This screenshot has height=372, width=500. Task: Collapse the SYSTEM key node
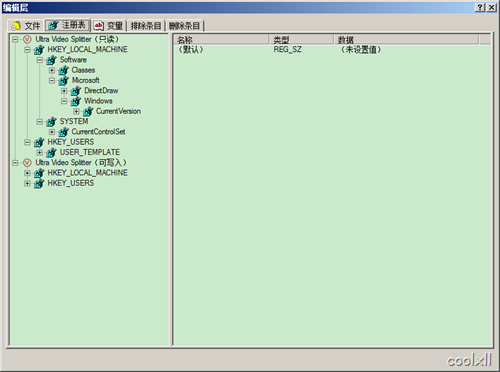pos(40,122)
